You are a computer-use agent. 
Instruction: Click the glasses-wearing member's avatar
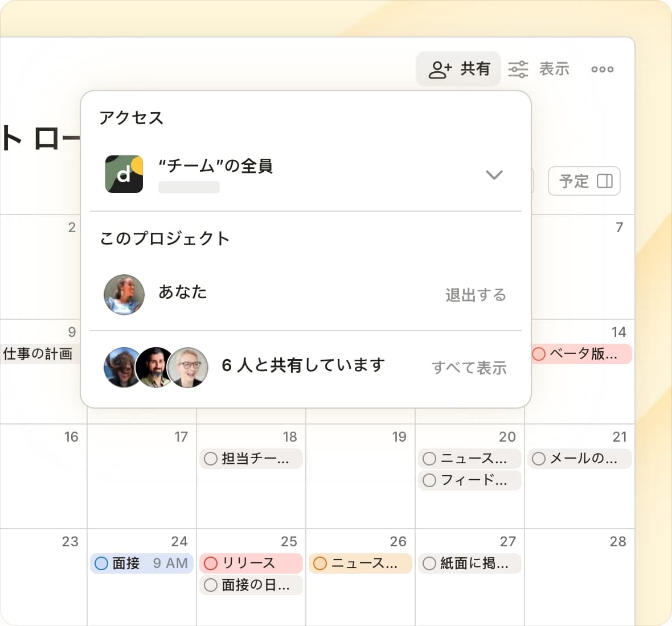pos(189,367)
